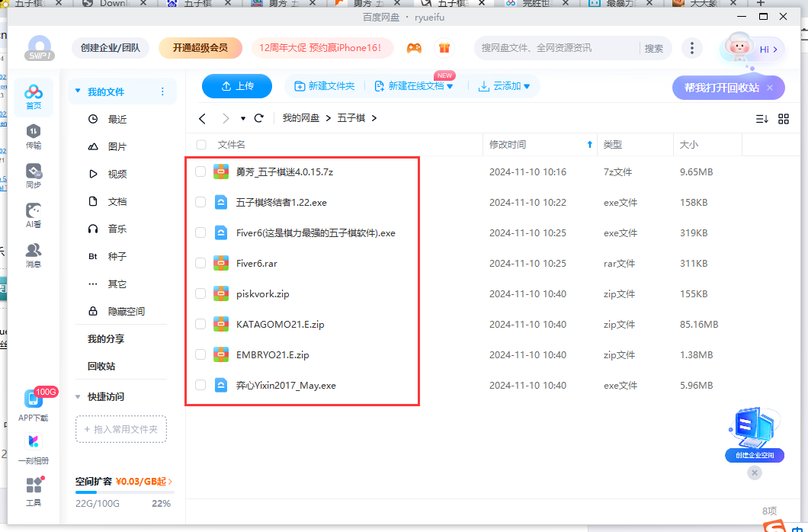The width and height of the screenshot is (808, 532).
Task: Click the 搜索 search button
Action: (x=654, y=49)
